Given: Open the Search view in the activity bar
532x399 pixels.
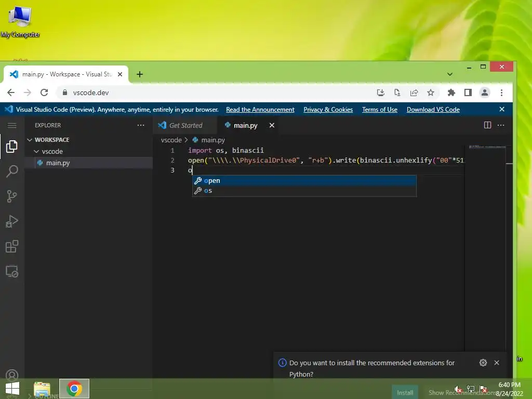Looking at the screenshot, I should (12, 171).
